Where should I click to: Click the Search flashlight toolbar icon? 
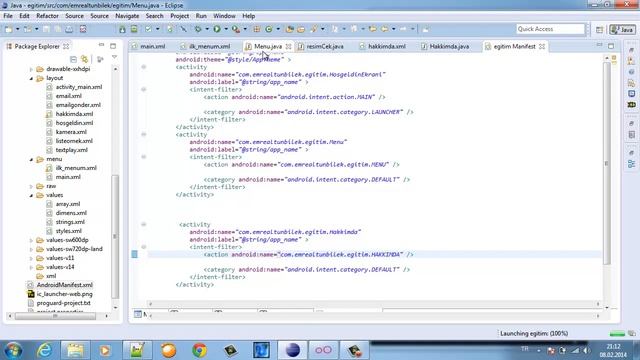(313, 29)
